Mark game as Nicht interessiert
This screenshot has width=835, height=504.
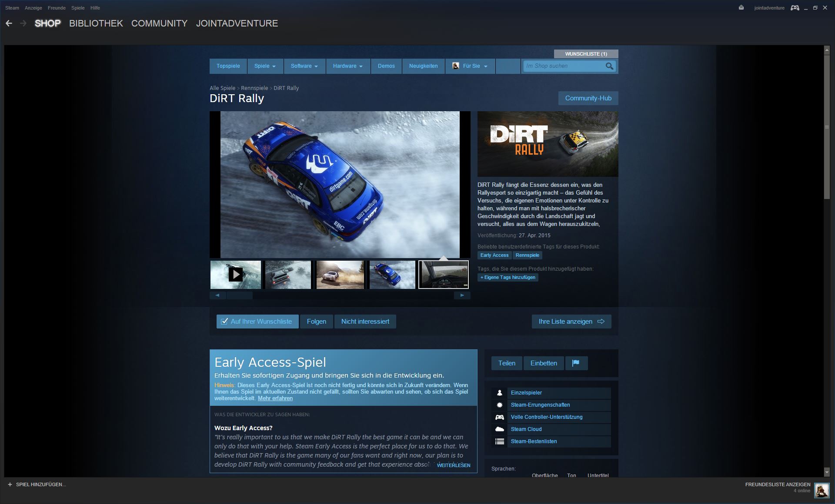(365, 322)
